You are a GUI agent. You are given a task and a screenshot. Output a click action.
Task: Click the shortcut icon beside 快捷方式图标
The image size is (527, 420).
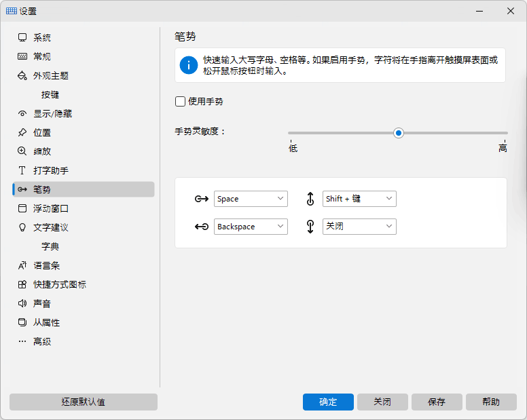tap(22, 285)
